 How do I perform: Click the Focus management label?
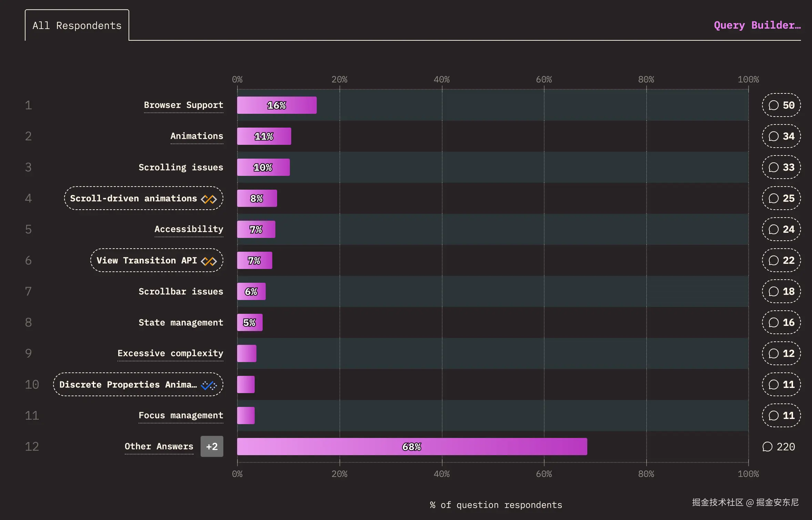(x=181, y=416)
